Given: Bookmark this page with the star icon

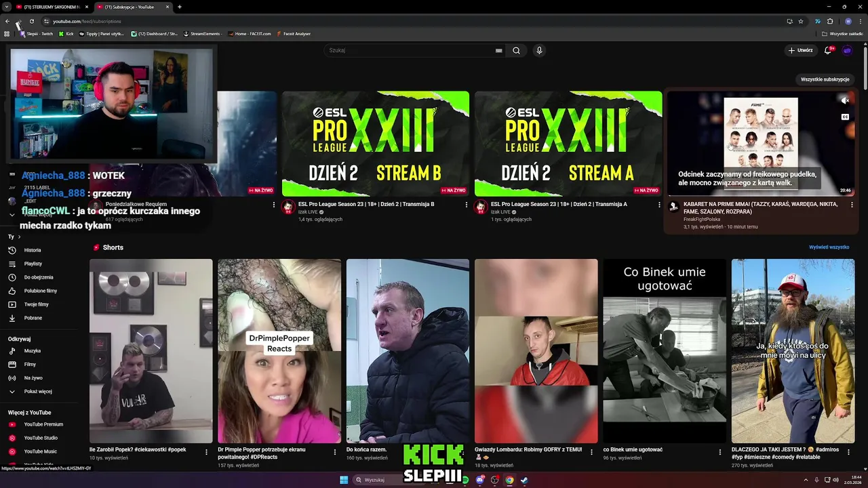Looking at the screenshot, I should [801, 21].
